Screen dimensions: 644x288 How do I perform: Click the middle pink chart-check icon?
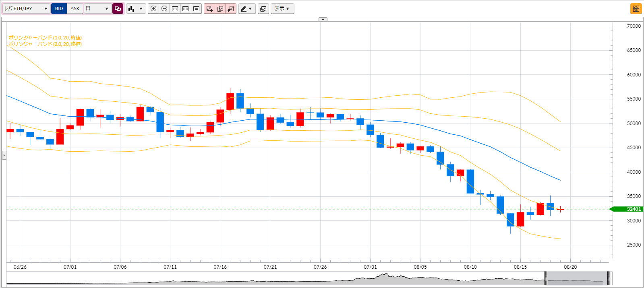click(x=220, y=8)
